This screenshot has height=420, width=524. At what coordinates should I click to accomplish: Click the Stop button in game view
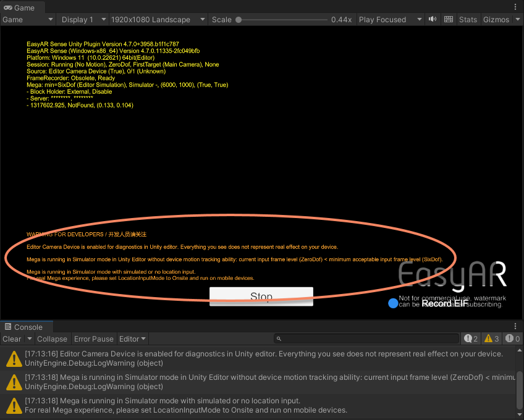[261, 296]
